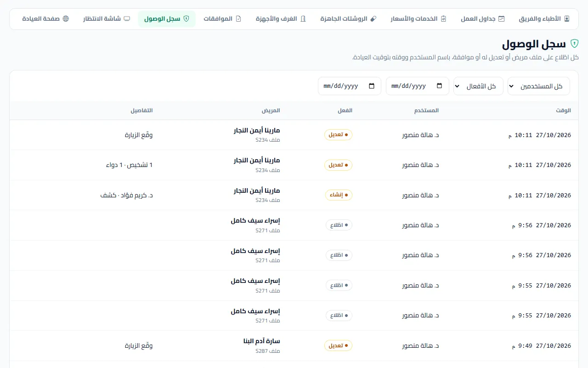Expand the كل الأفعال actions filter

click(x=478, y=86)
